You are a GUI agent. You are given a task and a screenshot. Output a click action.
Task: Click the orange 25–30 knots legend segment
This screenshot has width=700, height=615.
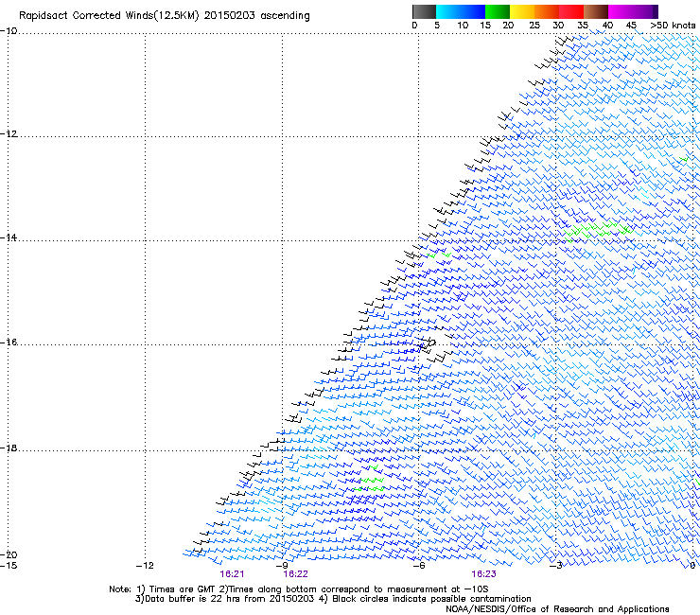547,11
